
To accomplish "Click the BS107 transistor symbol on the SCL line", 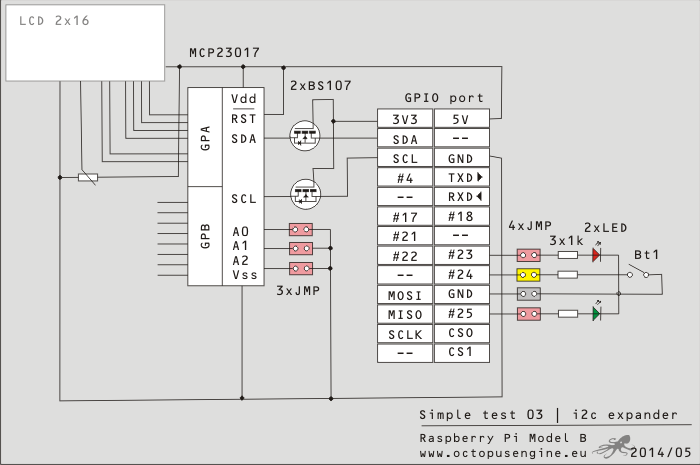I will (306, 194).
